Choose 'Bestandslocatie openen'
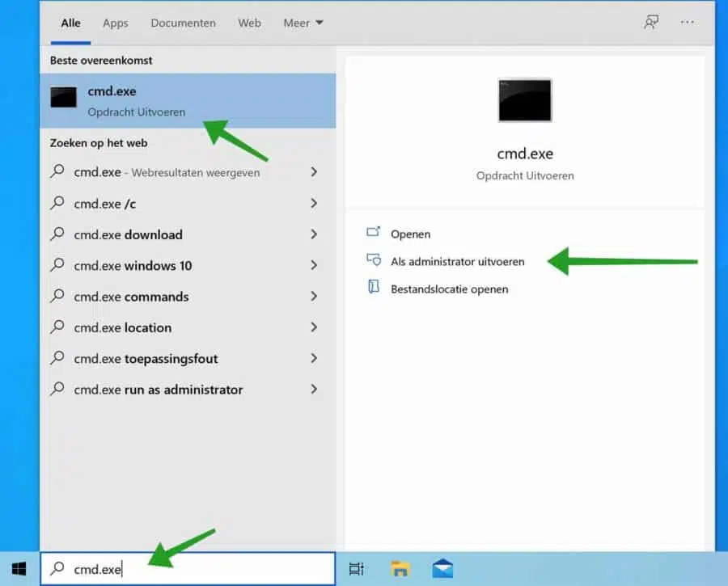The height and width of the screenshot is (586, 728). 449,289
